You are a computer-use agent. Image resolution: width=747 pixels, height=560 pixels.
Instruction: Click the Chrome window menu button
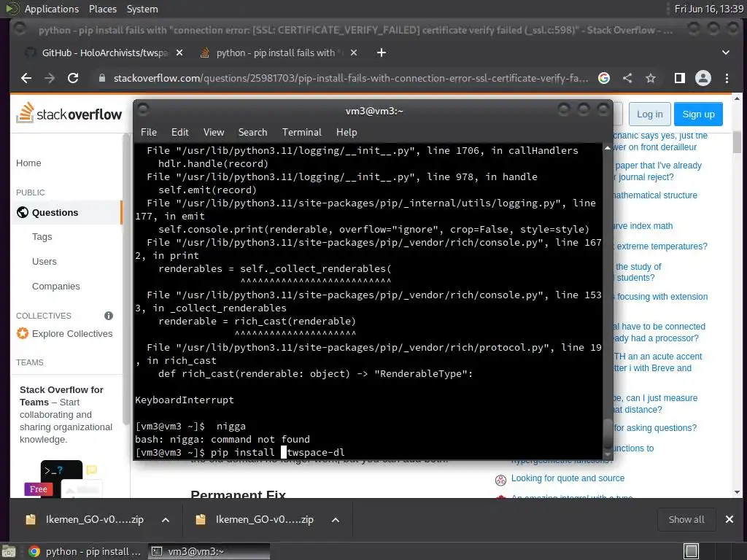[20, 29]
